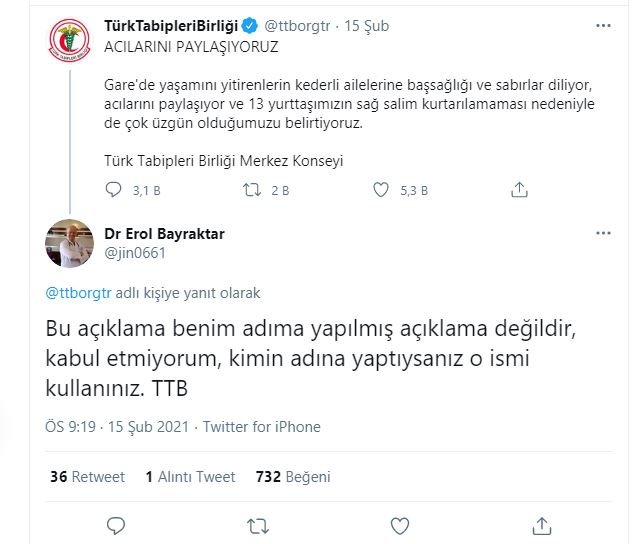
Task: Retweet the TürkTabipleriBirliği tweet
Action: pyautogui.click(x=254, y=189)
